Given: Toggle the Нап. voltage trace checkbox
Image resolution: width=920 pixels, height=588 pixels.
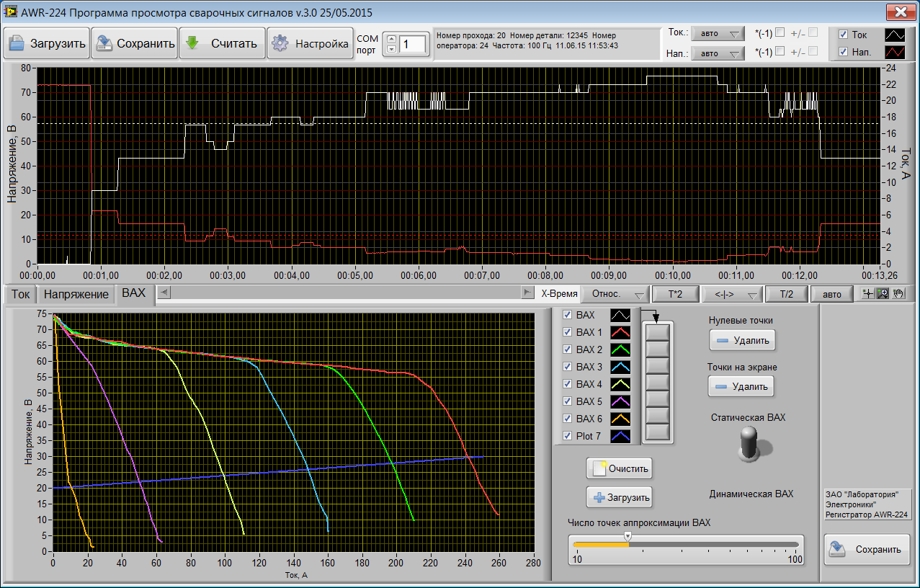Looking at the screenshot, I should [x=844, y=52].
